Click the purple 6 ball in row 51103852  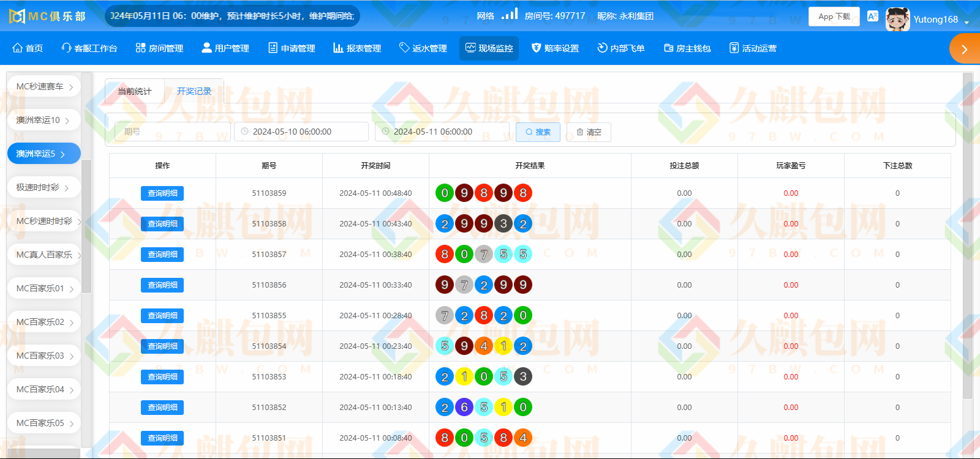(464, 408)
